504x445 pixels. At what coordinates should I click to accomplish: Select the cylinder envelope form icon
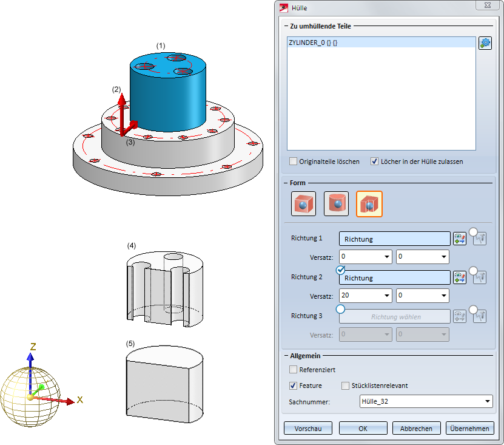[x=336, y=204]
